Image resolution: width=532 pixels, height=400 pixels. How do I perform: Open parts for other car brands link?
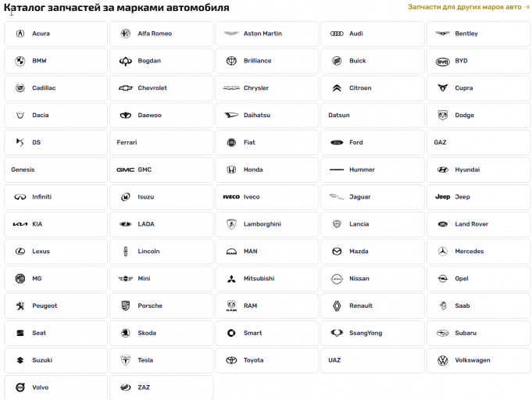(x=468, y=7)
